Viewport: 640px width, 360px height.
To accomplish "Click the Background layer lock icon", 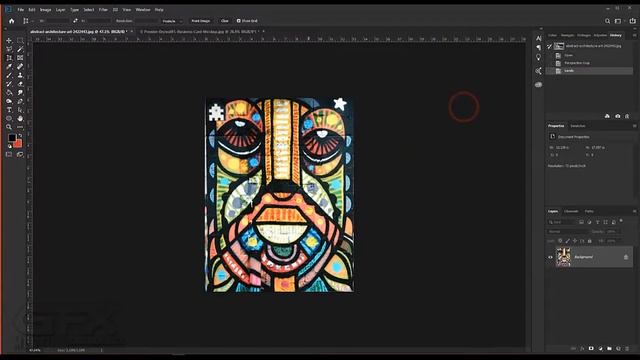I will pos(626,257).
